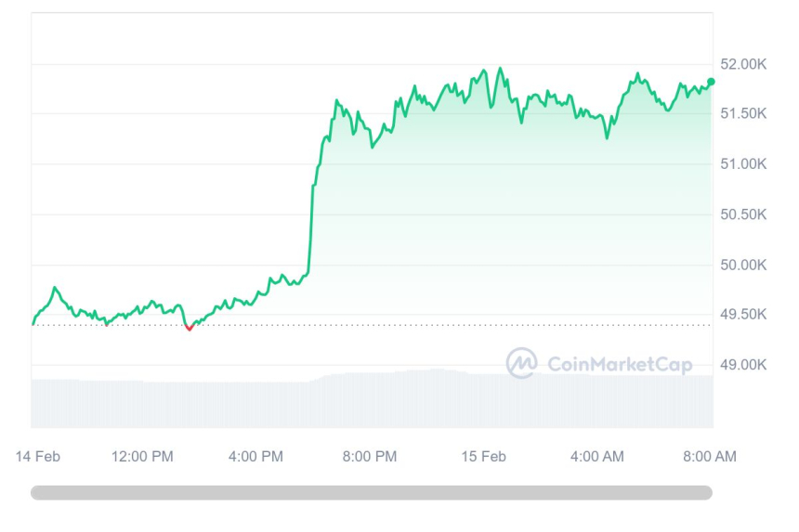Select the 8:00 AM time label
The image size is (799, 532).
[x=709, y=456]
